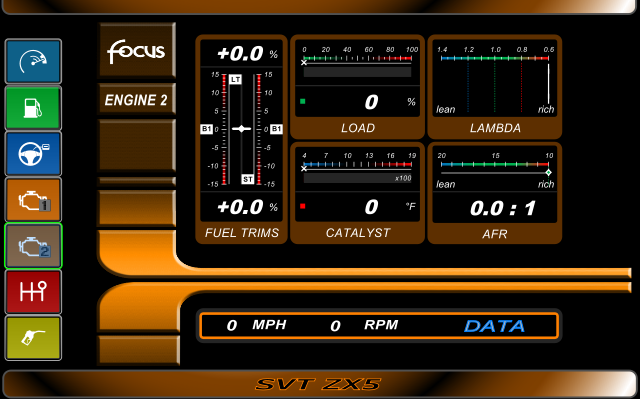Click the blank button below ENGINE 2
The image size is (640, 399).
(137, 145)
